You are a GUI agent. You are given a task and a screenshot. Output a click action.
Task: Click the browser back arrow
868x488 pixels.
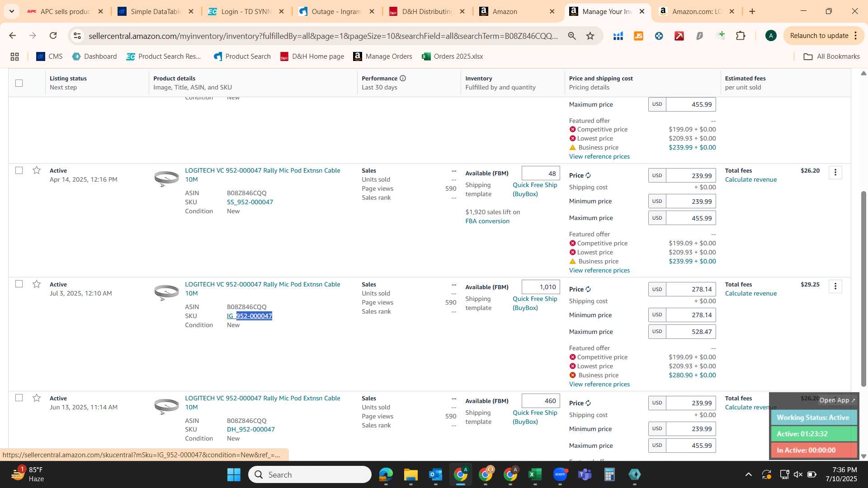13,36
